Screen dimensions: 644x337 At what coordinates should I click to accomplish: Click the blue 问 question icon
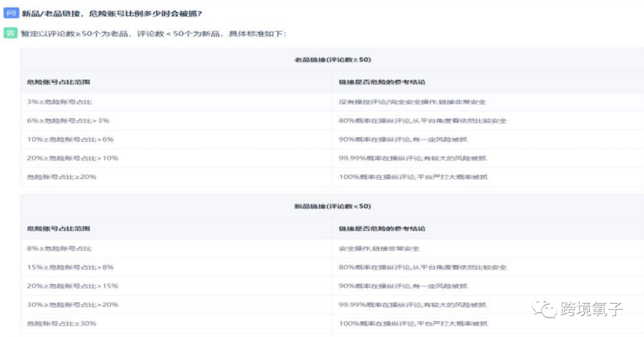(x=11, y=13)
